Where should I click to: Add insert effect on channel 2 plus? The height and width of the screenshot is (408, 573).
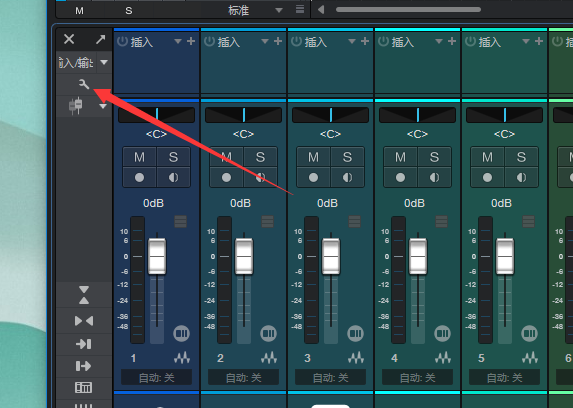pyautogui.click(x=278, y=41)
